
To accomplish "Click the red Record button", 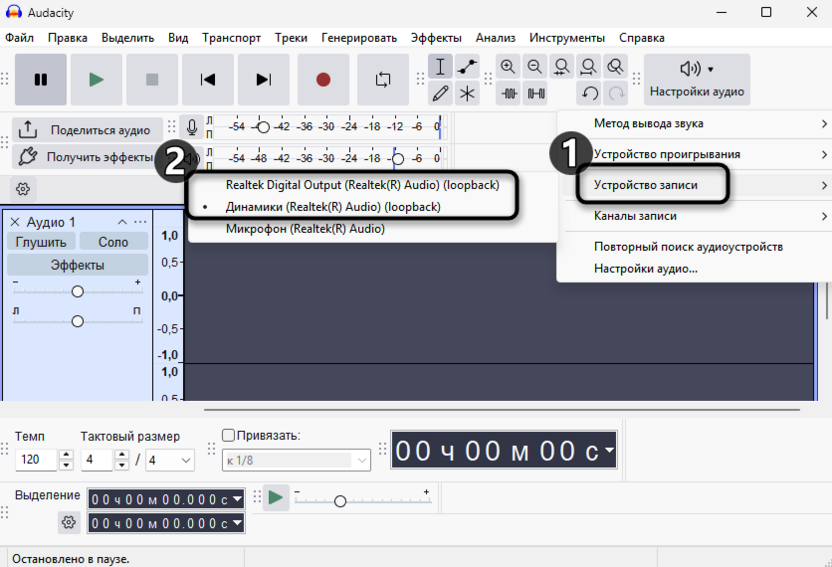I will (323, 80).
